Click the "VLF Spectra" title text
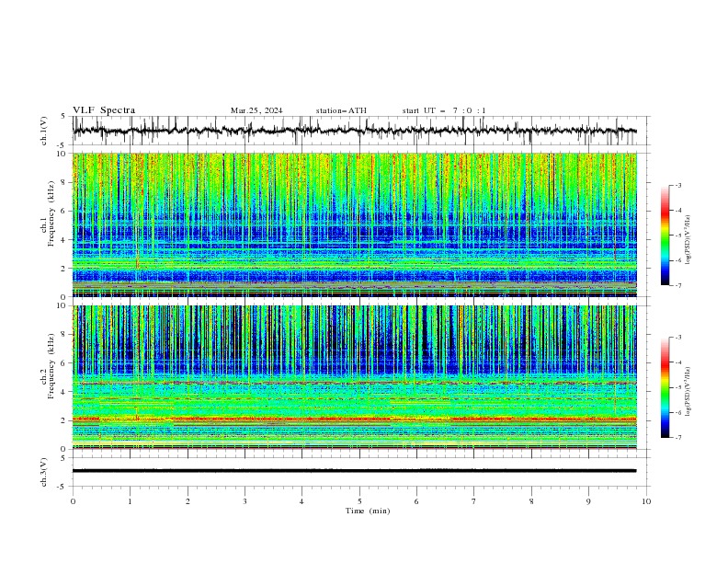The width and height of the screenshot is (728, 563). coord(104,110)
